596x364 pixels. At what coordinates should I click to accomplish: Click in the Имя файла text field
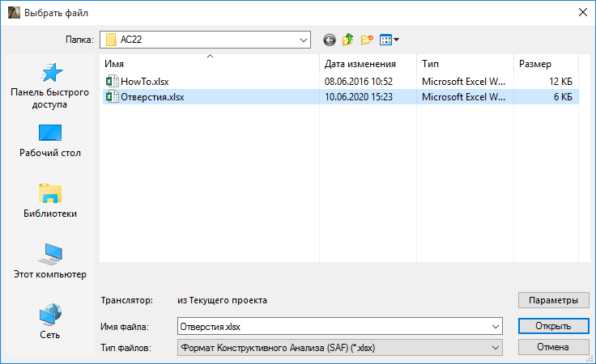(332, 326)
